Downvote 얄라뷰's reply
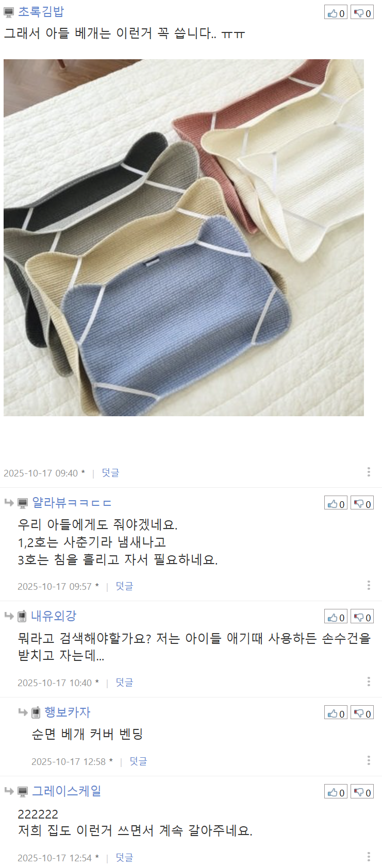Image resolution: width=382 pixels, height=868 pixels. click(362, 503)
